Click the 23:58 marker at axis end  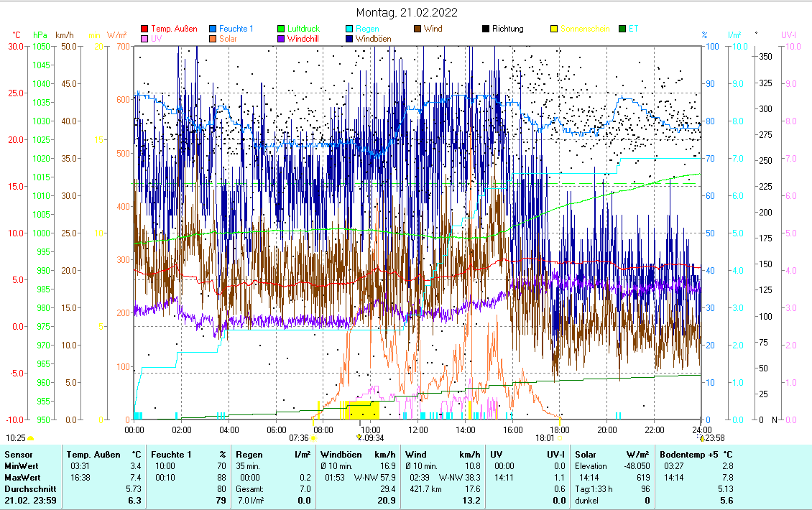[701, 437]
